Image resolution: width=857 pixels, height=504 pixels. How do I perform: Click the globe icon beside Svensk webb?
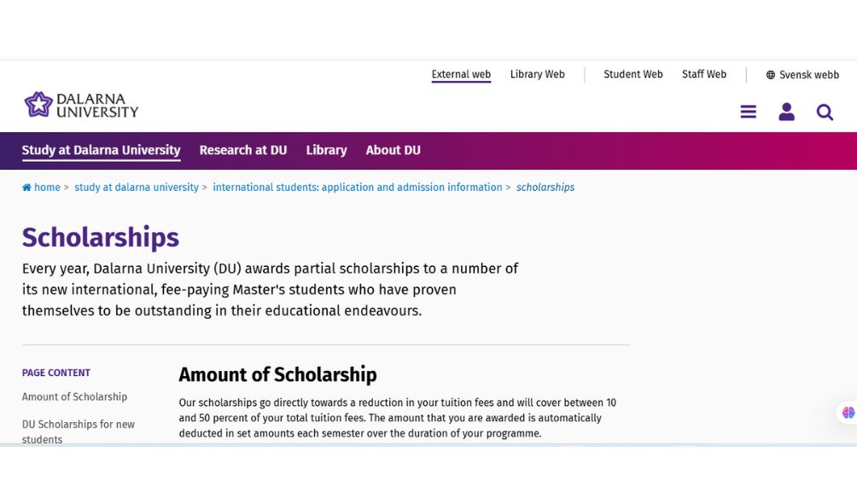[771, 75]
